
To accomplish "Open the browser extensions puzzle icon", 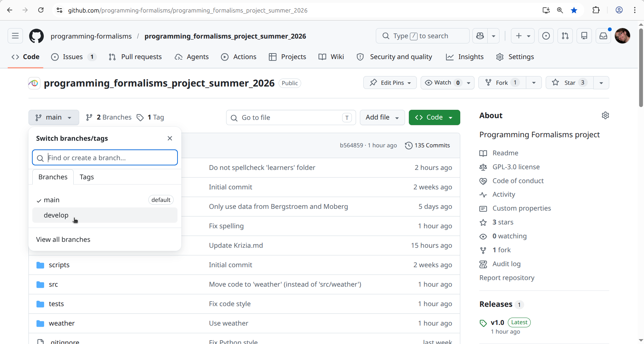I will click(596, 10).
